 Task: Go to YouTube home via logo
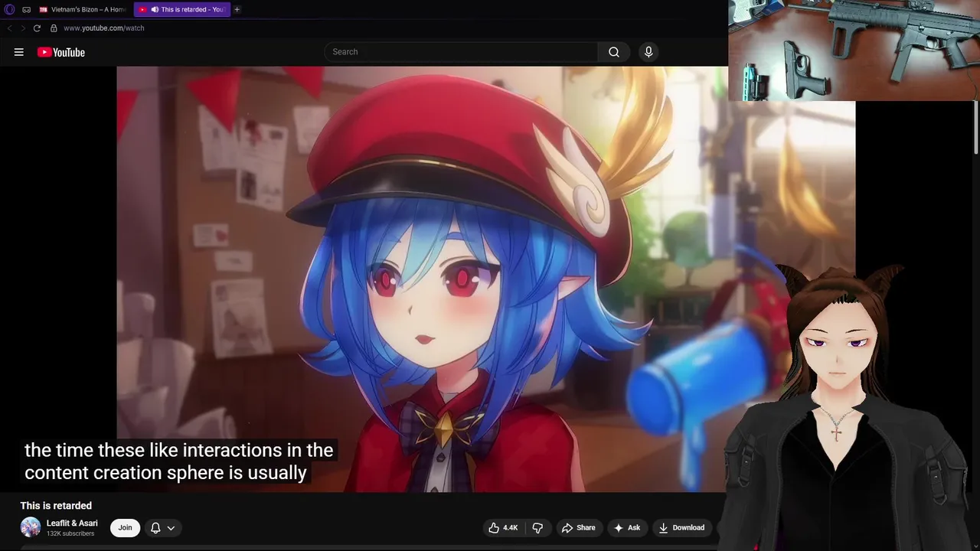click(x=61, y=52)
